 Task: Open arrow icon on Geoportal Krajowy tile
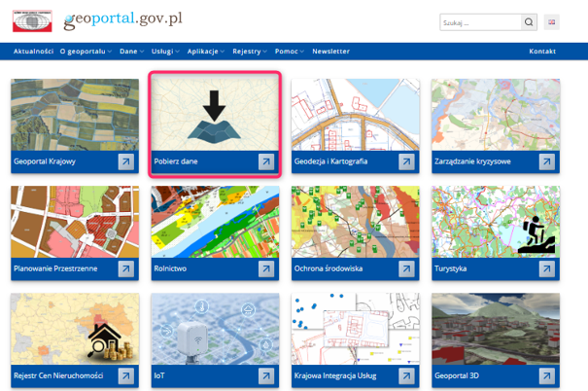pos(126,161)
